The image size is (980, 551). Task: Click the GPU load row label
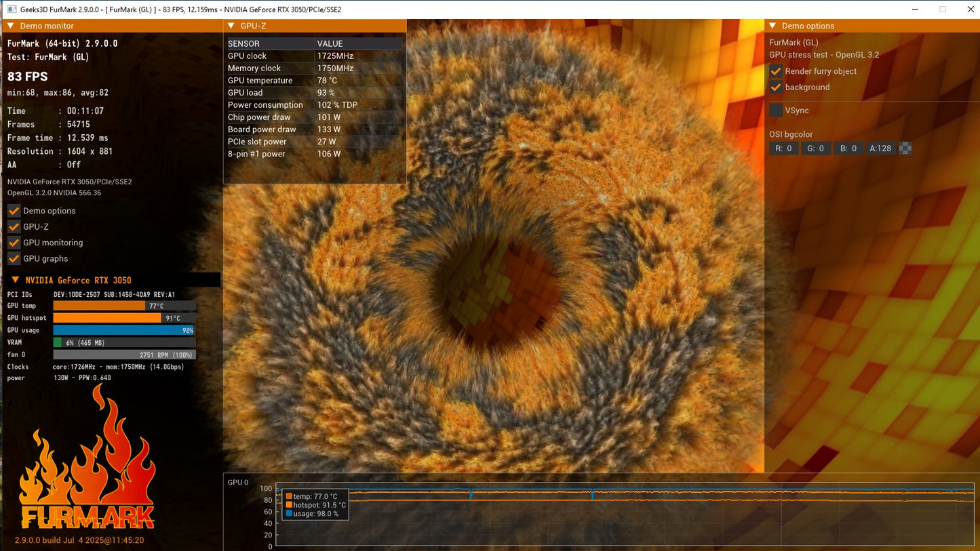(245, 93)
